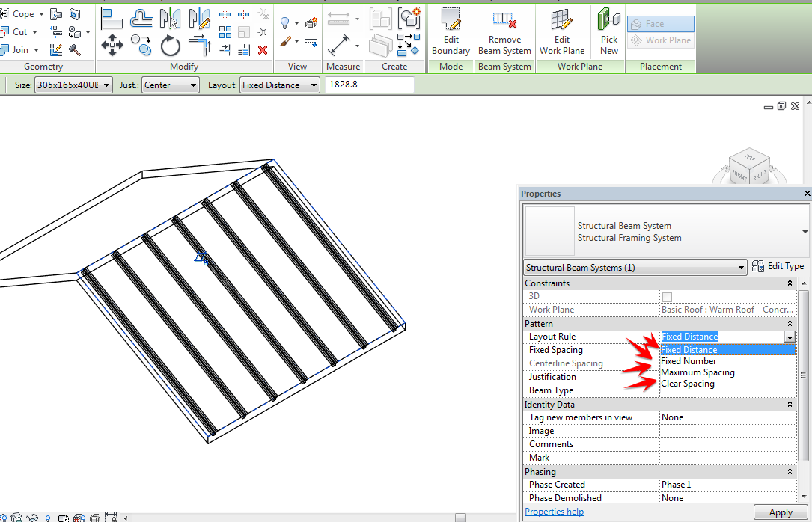This screenshot has height=522, width=812.
Task: Select Face placement option
Action: [x=660, y=23]
